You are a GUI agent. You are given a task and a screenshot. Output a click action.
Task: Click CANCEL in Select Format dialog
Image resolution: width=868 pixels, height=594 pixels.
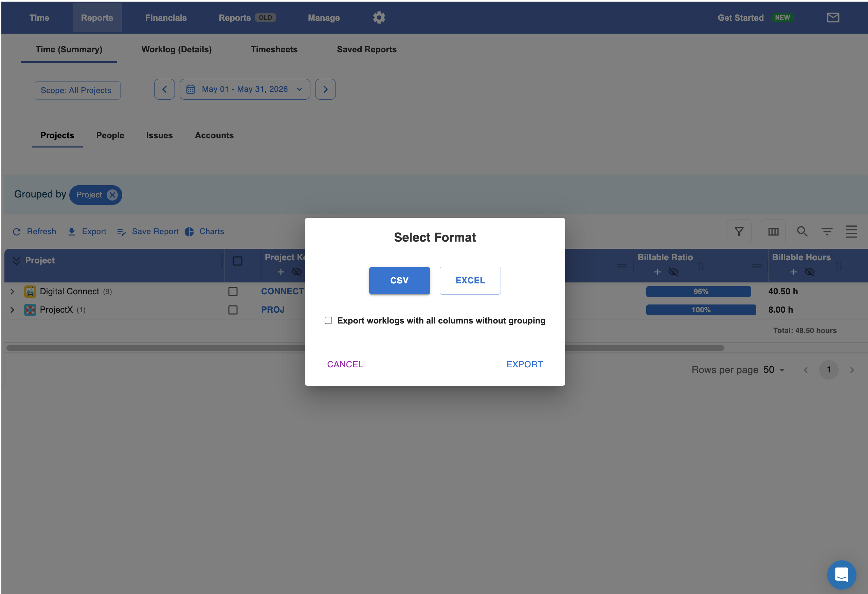click(345, 364)
